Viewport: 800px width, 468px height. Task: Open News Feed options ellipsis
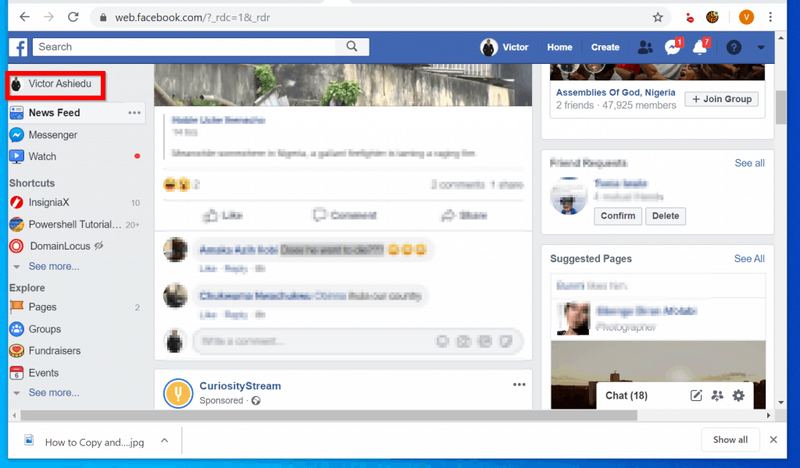134,113
